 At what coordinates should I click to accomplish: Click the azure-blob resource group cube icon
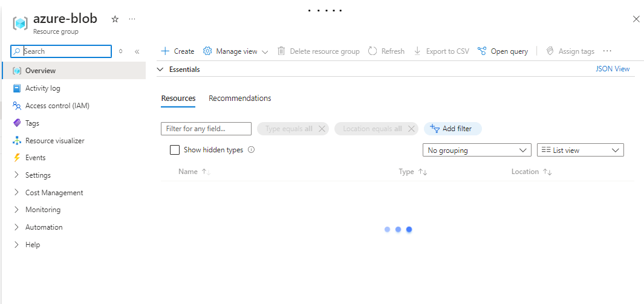pyautogui.click(x=20, y=23)
